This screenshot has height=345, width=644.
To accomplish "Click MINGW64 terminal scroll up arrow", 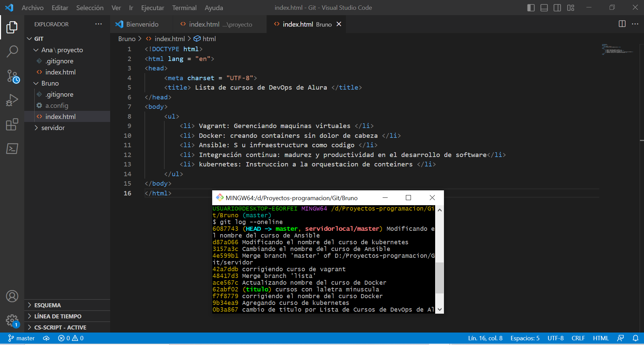I will [439, 210].
